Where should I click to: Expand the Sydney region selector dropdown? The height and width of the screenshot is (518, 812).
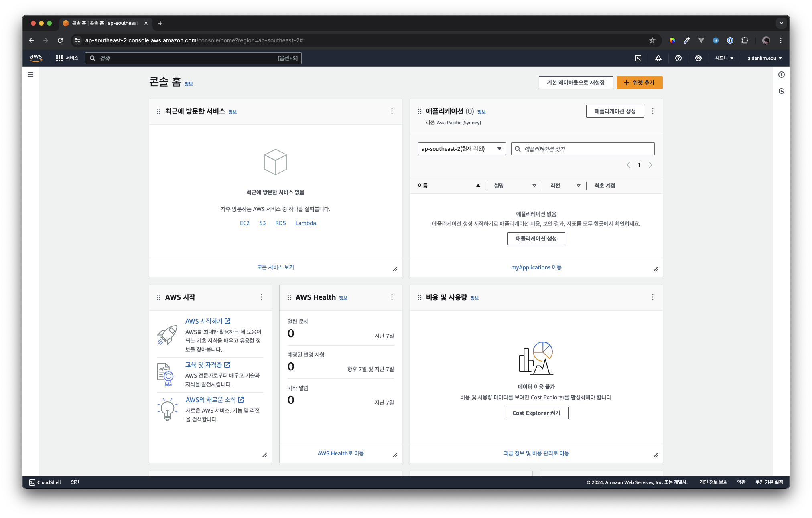[x=724, y=58]
